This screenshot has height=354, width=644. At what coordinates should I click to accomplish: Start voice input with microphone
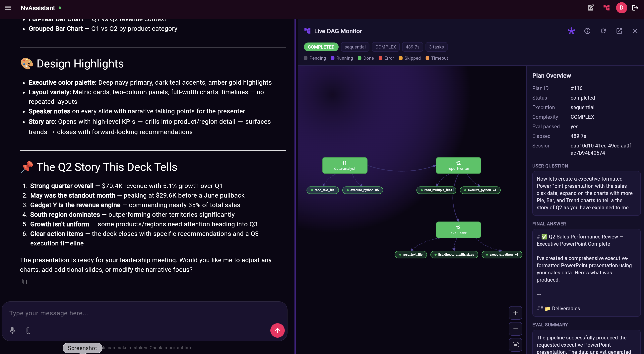[12, 330]
